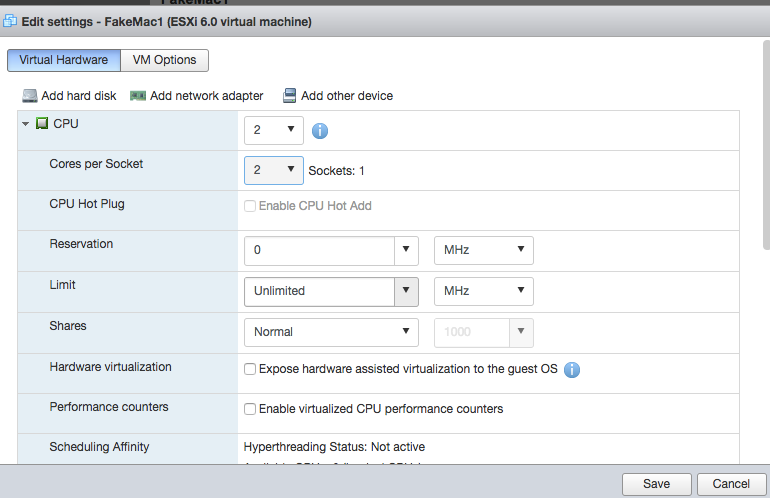Click Hyperthreading Status: Not active text
The width and height of the screenshot is (770, 498).
tap(334, 447)
